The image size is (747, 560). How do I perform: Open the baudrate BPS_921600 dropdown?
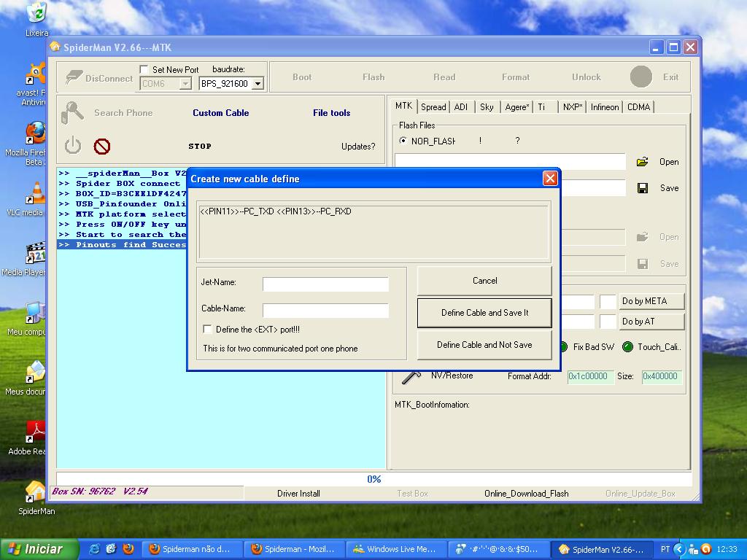coord(258,83)
